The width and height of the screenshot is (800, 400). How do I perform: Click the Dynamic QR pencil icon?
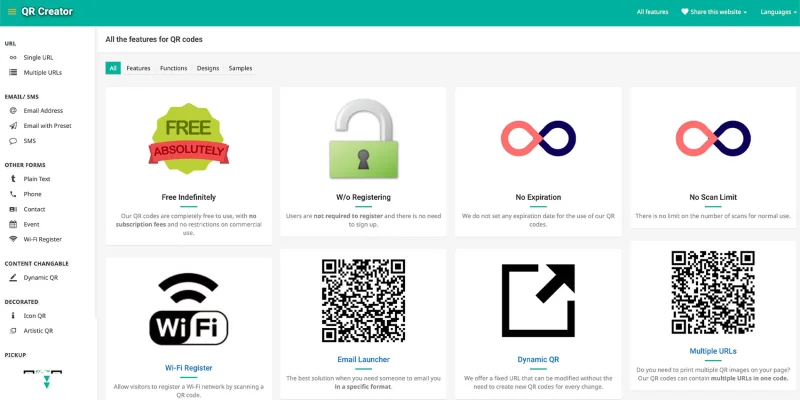[x=13, y=278]
